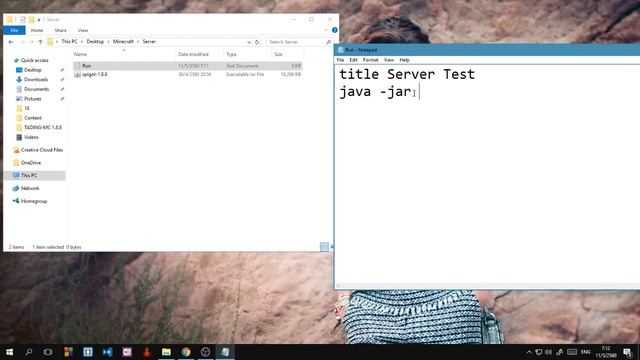Click on 'title Server Test' line in Notepad
Viewport: 640px width, 360px height.
pos(407,74)
